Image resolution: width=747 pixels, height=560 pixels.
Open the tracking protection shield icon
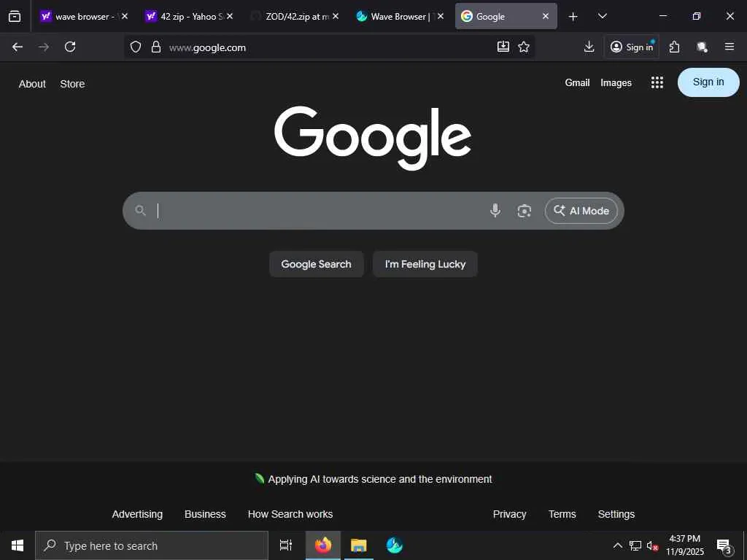[x=136, y=47]
